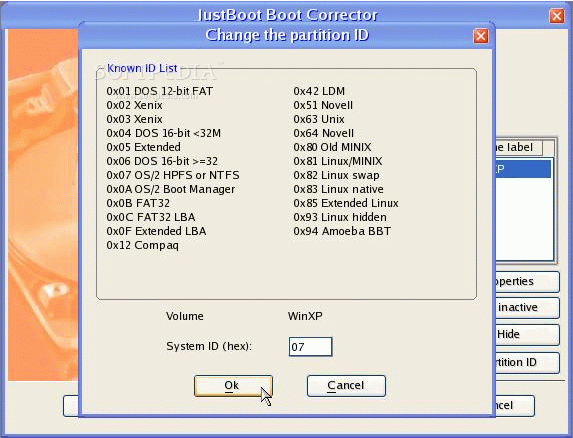Click the 0x0A OS/2 Boot Manager entry

[x=171, y=189]
